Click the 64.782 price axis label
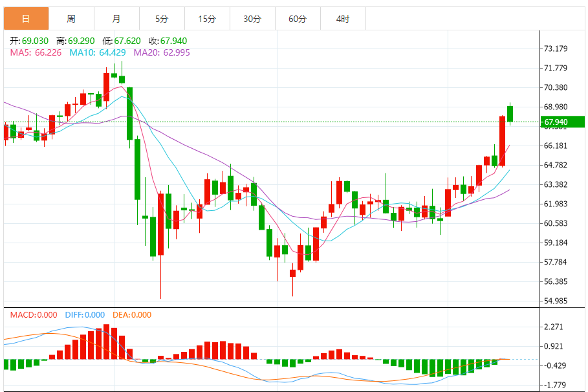Viewport: 588px width, 392px height. pos(556,165)
